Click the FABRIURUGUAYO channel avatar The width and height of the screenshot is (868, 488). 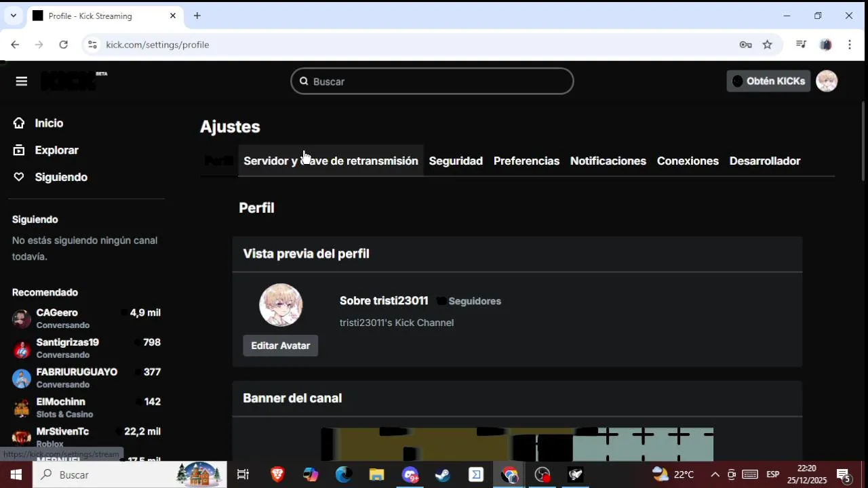click(22, 378)
